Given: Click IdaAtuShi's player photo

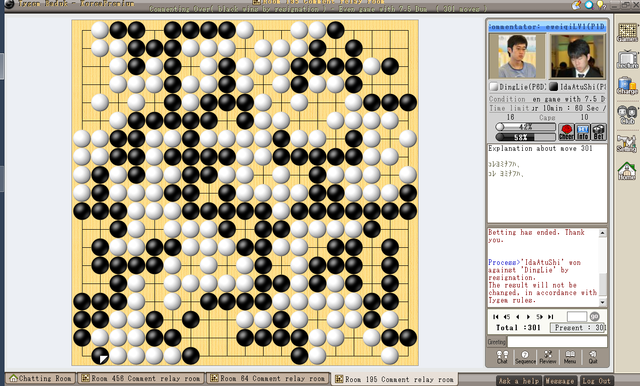Looking at the screenshot, I should coord(578,56).
